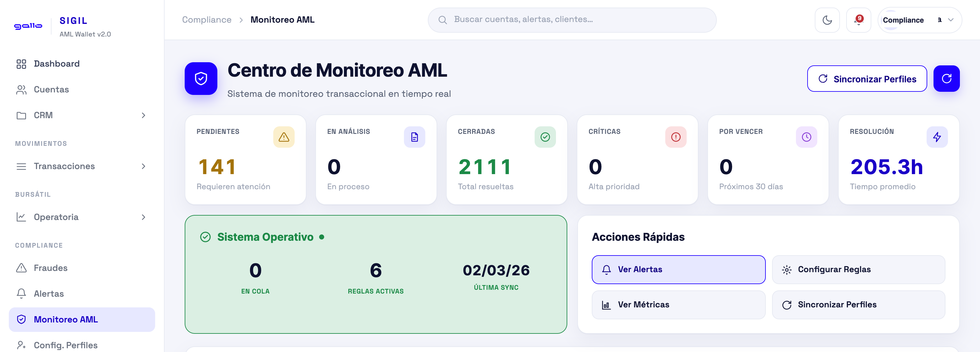Open notifications bell with red badge

point(858,20)
